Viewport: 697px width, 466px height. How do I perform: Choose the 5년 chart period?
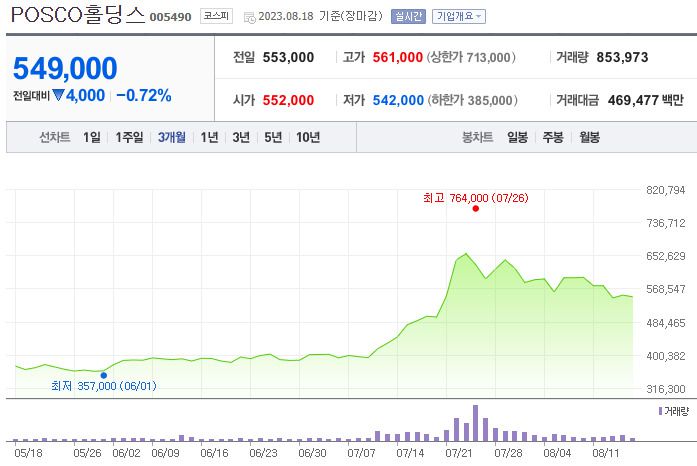pos(273,137)
